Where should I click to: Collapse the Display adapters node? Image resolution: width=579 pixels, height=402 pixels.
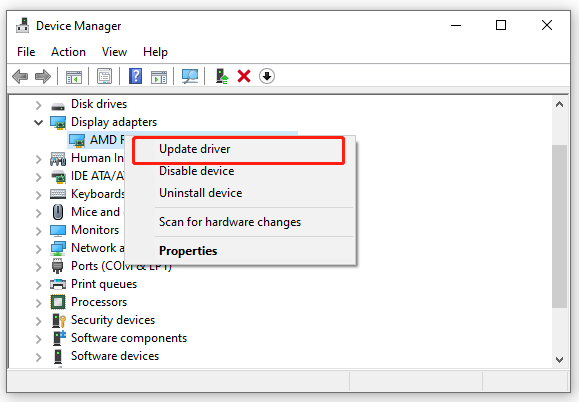(38, 123)
